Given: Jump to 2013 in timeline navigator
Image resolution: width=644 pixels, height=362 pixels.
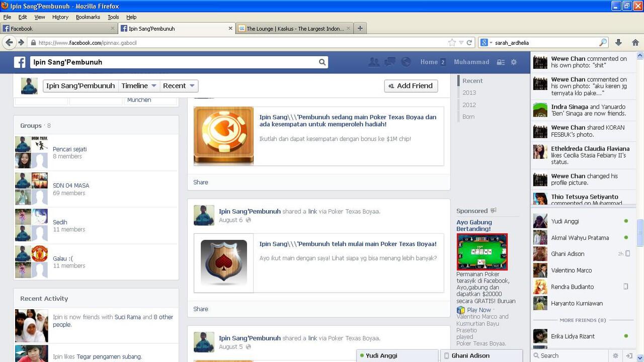Looking at the screenshot, I should (469, 93).
